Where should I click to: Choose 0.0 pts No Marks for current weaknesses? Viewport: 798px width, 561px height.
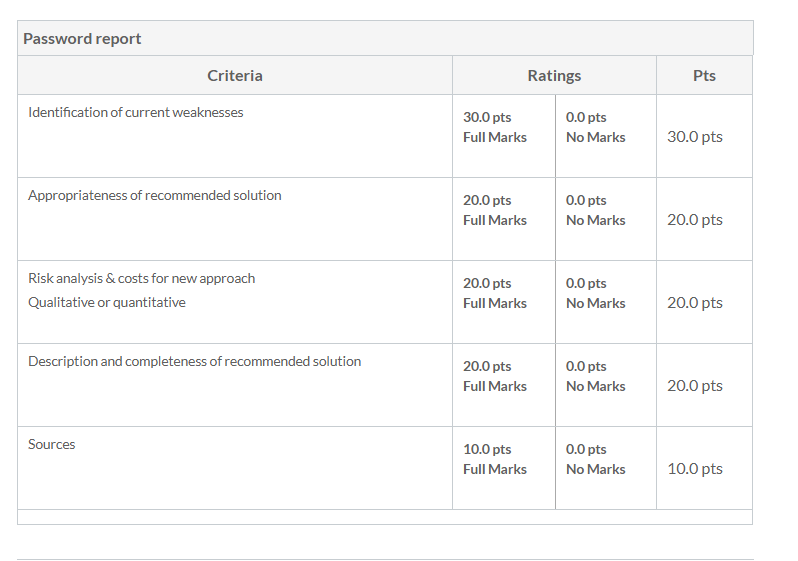[606, 136]
